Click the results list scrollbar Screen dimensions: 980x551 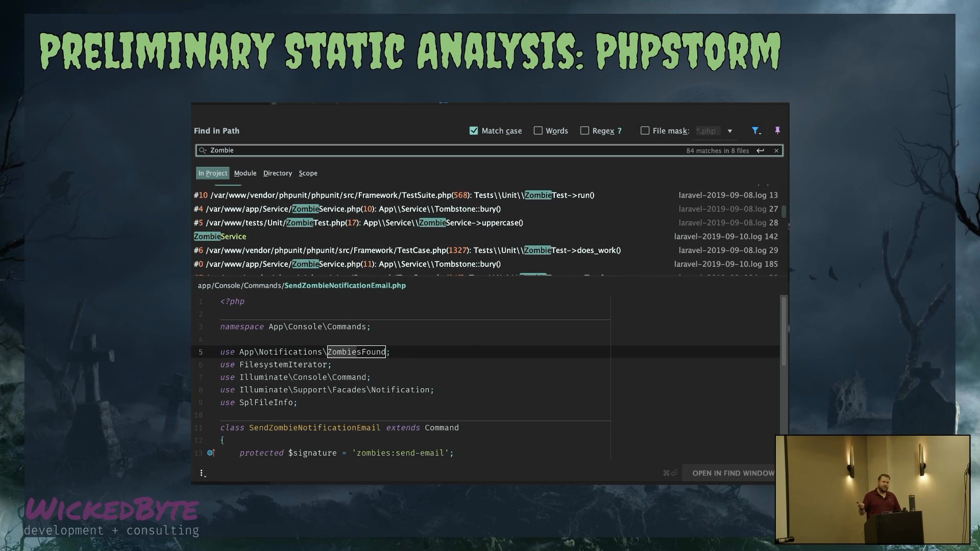point(783,211)
